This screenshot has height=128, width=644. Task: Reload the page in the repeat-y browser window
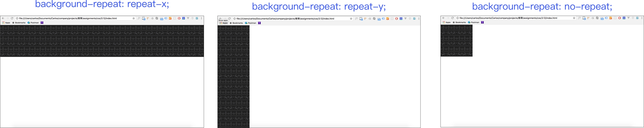coord(229,18)
